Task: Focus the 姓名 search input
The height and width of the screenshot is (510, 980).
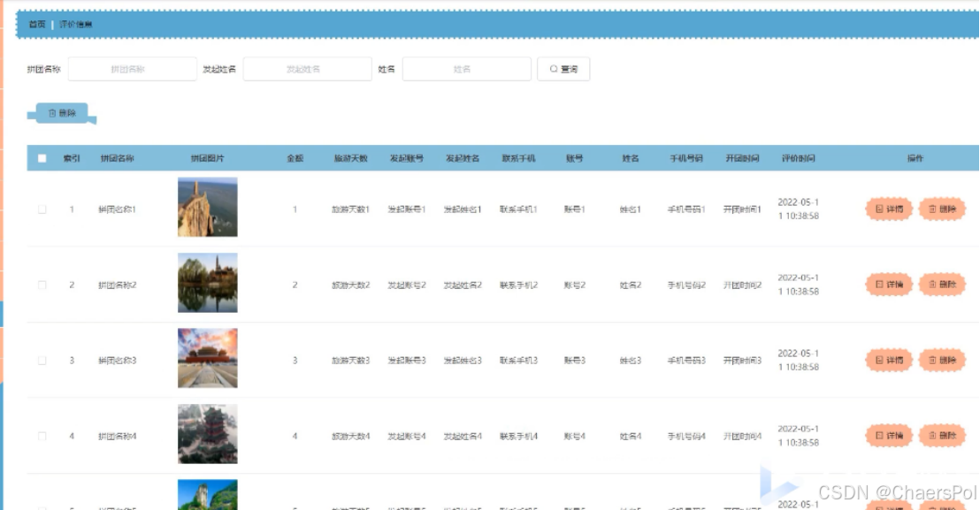Action: (467, 69)
